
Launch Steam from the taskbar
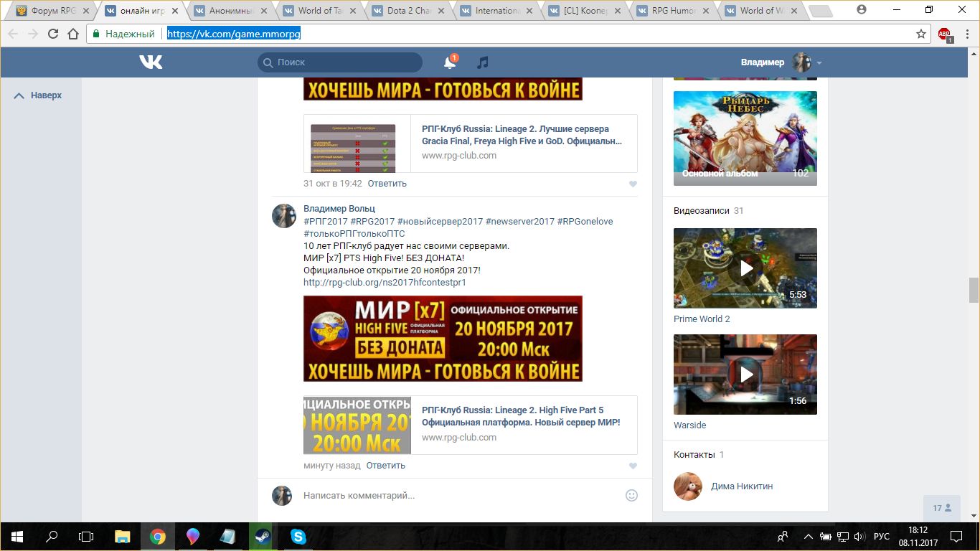point(263,536)
